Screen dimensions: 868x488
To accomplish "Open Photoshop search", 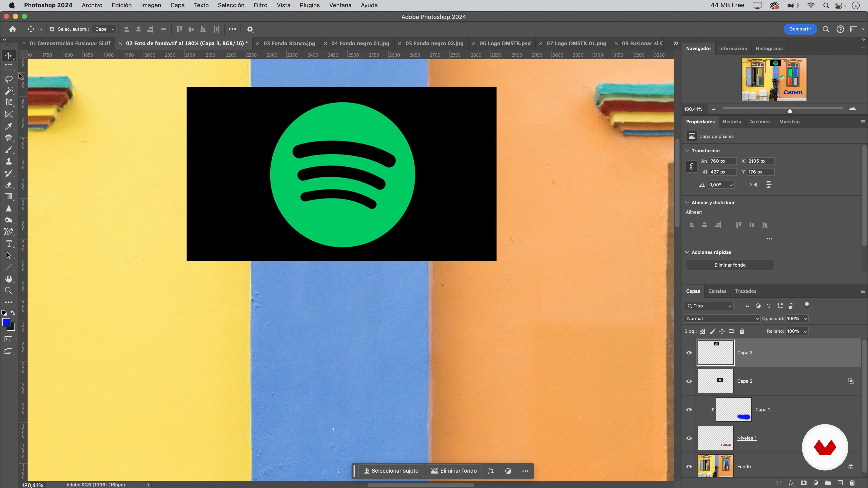I will [826, 29].
